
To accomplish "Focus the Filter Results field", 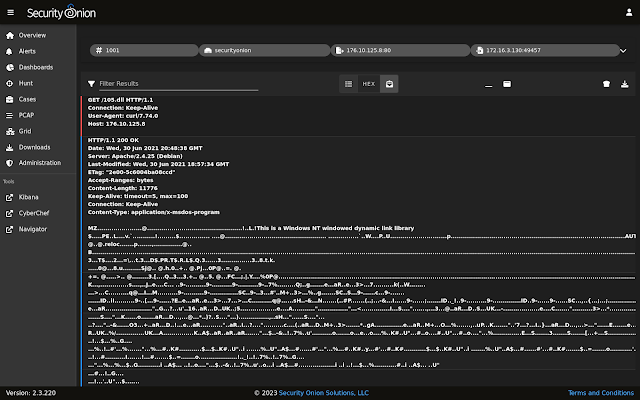I will point(178,84).
